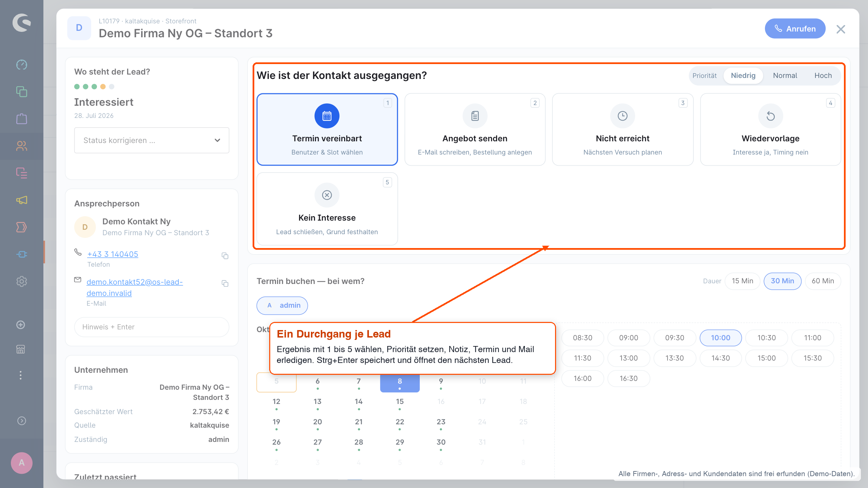
Task: Choose 30 Min duration
Action: click(x=782, y=281)
